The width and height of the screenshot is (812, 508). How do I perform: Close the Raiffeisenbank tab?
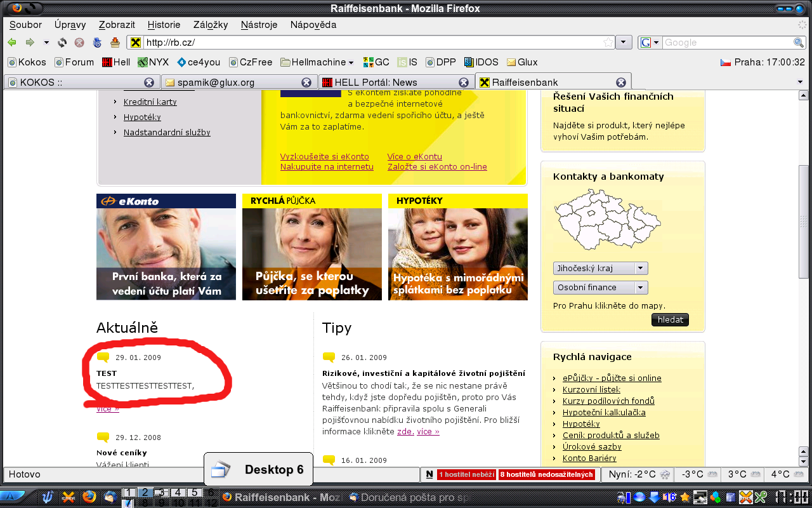pyautogui.click(x=621, y=83)
